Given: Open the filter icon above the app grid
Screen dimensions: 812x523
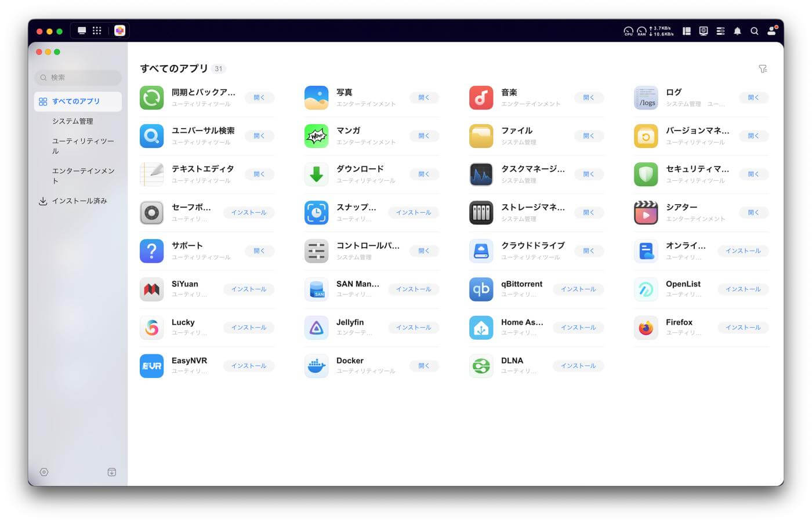Looking at the screenshot, I should coord(763,68).
